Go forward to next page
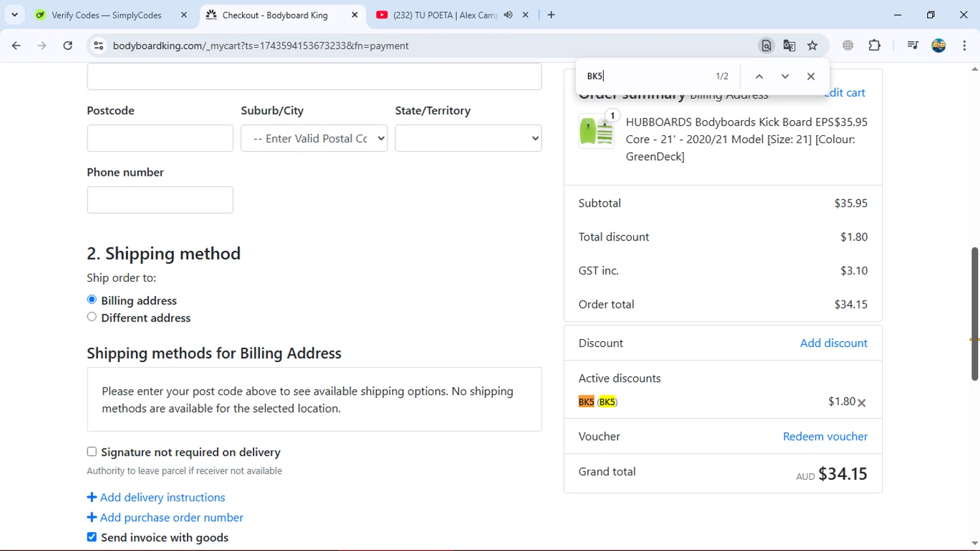980x551 pixels. (42, 46)
